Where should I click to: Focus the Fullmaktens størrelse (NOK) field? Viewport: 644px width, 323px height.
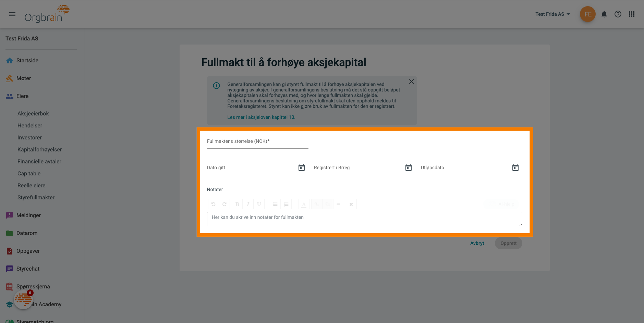tap(258, 141)
